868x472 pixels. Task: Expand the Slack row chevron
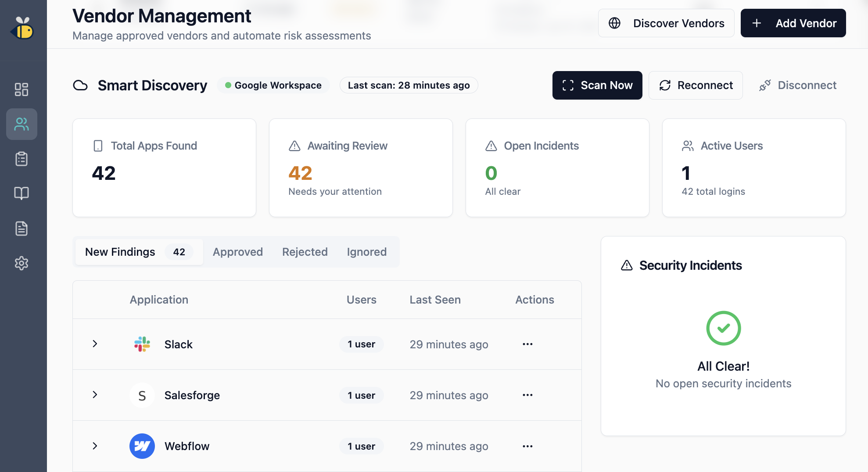[95, 344]
